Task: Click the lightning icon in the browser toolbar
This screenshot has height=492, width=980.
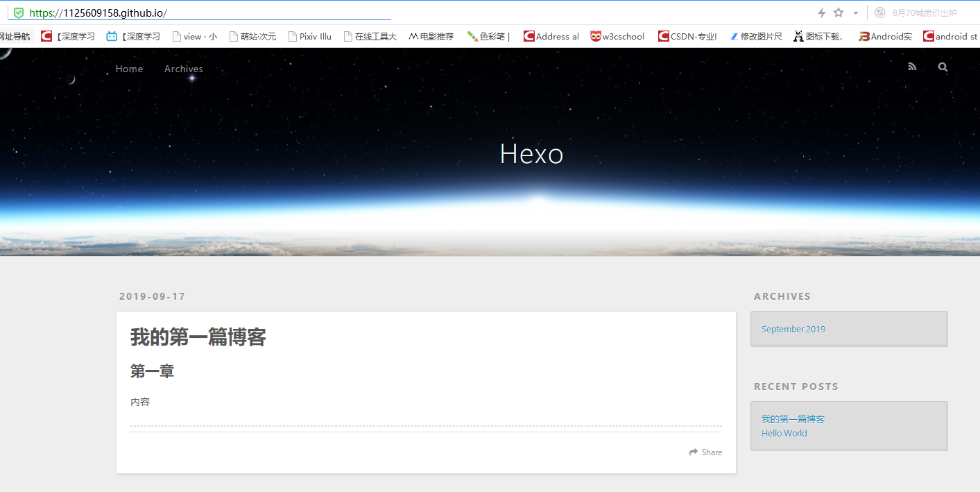Action: 821,12
